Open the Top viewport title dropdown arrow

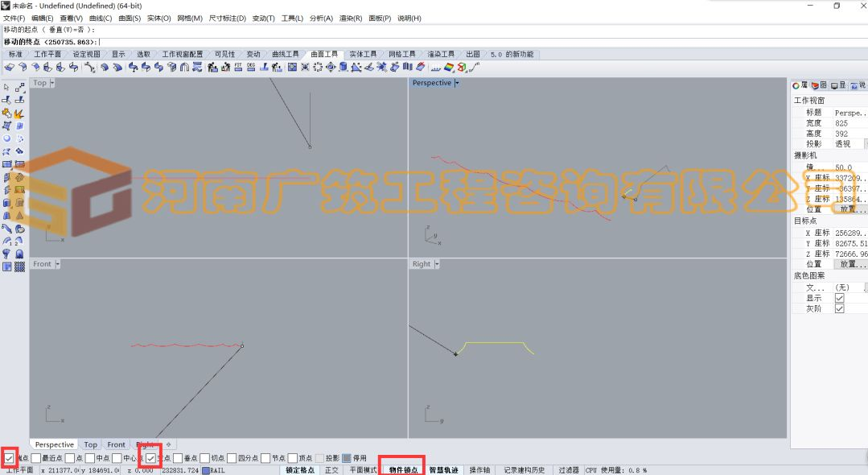(x=52, y=83)
